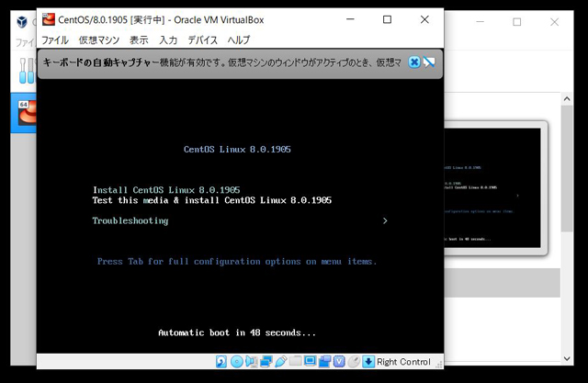The height and width of the screenshot is (383, 588).
Task: Dismiss the keyboard capture notification
Action: coord(414,62)
